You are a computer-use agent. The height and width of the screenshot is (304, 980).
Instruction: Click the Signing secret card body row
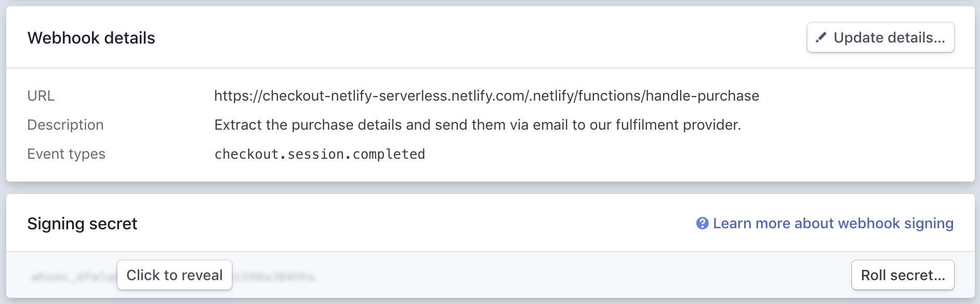click(x=494, y=275)
